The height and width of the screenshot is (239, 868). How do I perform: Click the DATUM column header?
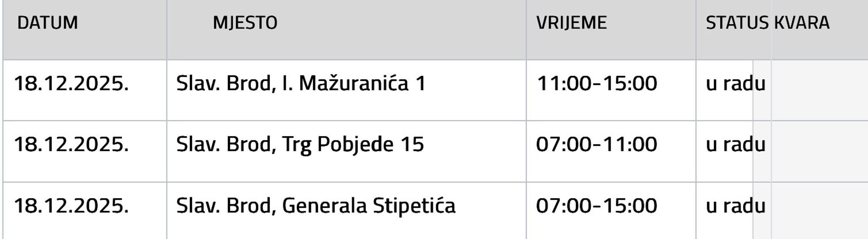(x=48, y=23)
